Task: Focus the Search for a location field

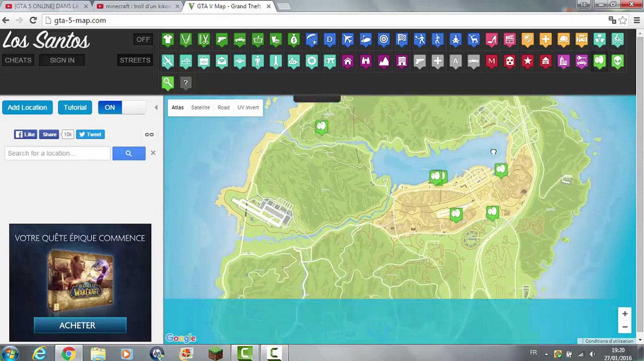Action: [x=58, y=153]
